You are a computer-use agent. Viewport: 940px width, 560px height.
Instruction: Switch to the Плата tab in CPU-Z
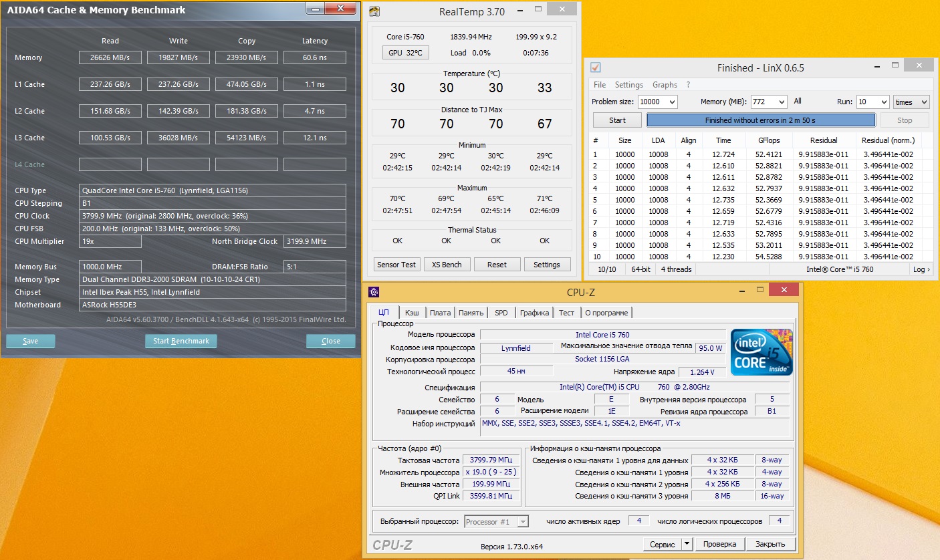440,313
